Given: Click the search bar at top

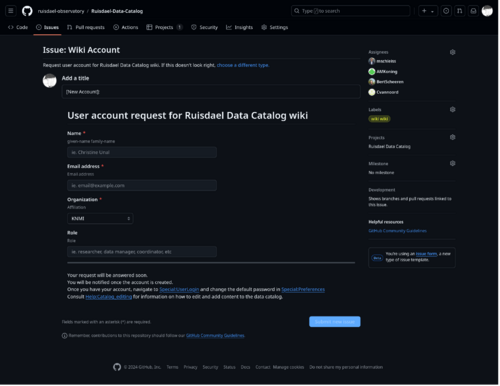Looking at the screenshot, I should pyautogui.click(x=351, y=11).
